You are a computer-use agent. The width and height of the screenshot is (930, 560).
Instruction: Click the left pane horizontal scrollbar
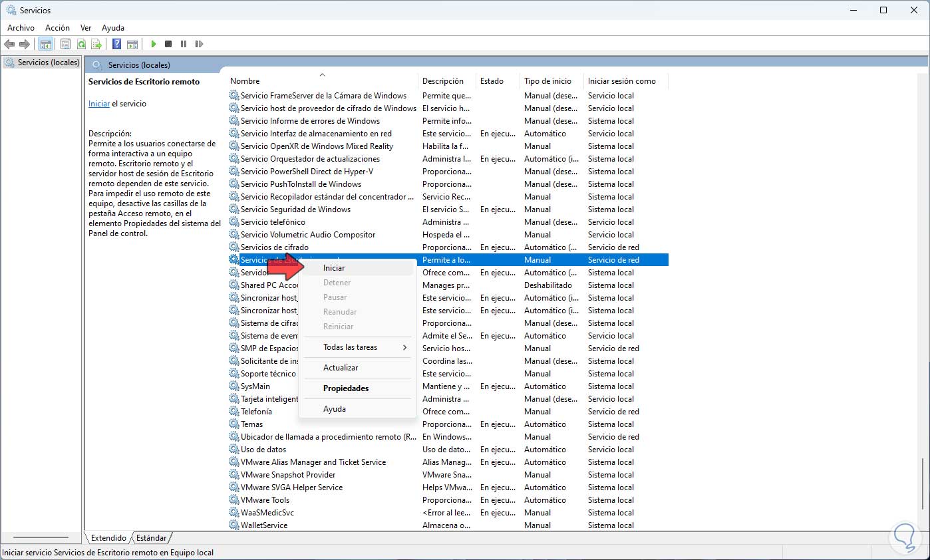pos(41,537)
